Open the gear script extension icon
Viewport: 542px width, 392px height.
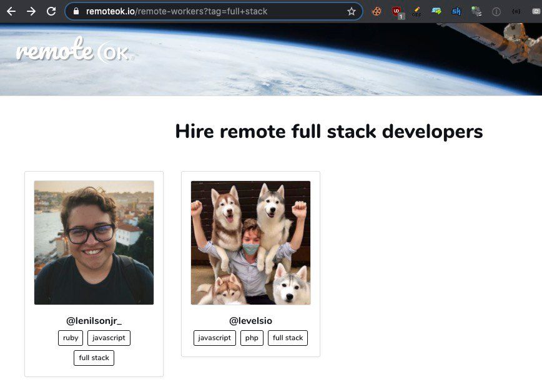[476, 11]
